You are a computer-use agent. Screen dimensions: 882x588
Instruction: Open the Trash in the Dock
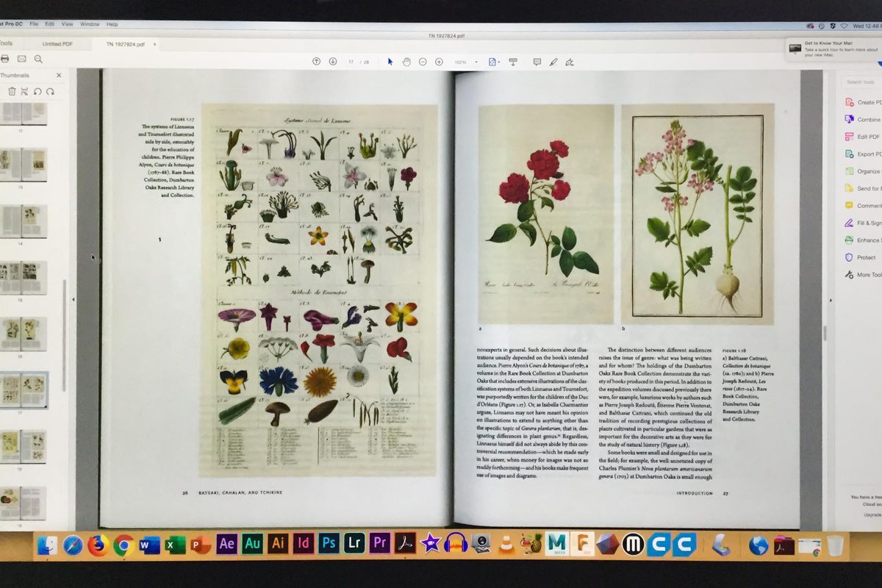click(835, 545)
